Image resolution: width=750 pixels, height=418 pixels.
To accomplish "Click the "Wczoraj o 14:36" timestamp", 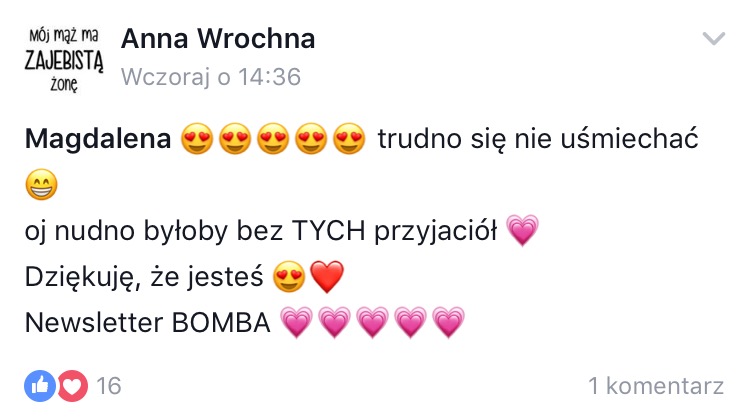I will click(x=211, y=77).
